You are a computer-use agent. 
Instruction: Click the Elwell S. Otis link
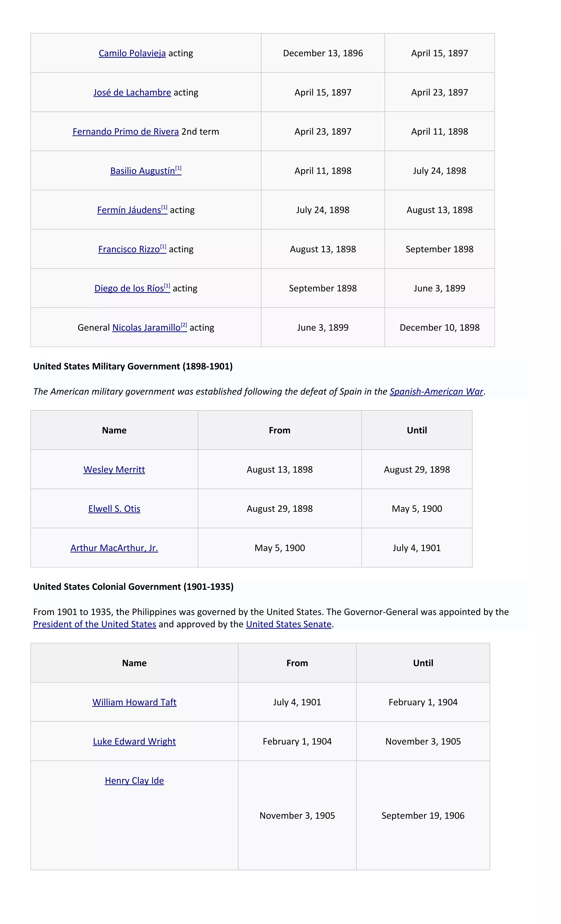(114, 509)
